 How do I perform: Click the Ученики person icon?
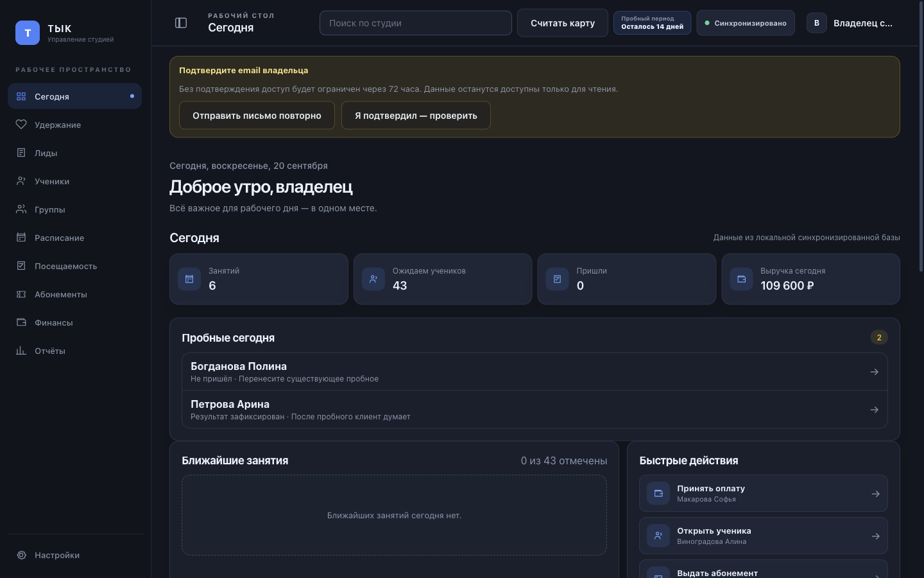(x=21, y=181)
